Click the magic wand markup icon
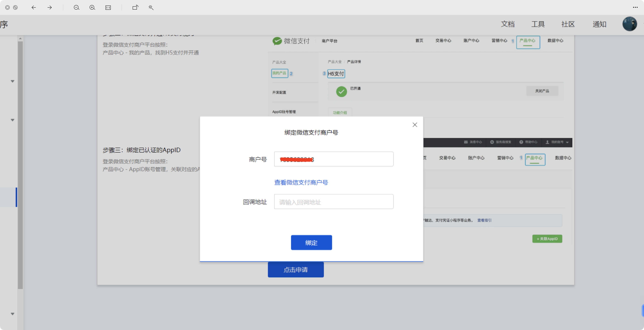This screenshot has width=644, height=330. pos(151,7)
